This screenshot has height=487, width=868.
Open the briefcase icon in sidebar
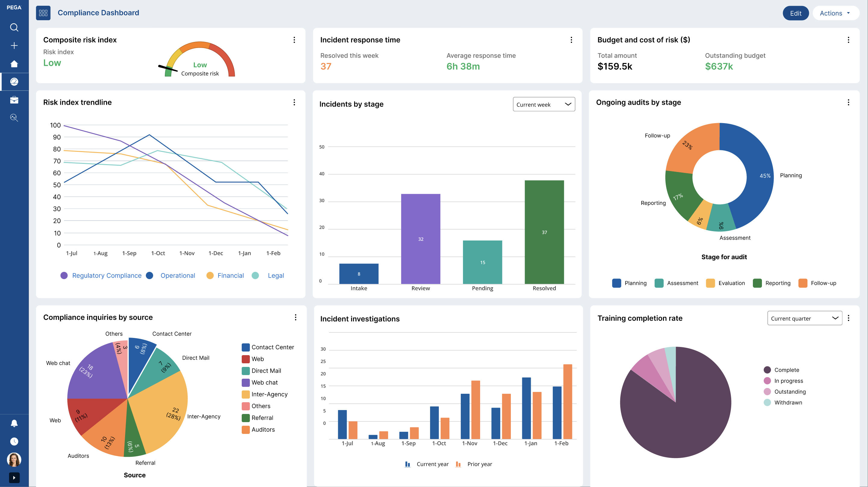(x=14, y=100)
